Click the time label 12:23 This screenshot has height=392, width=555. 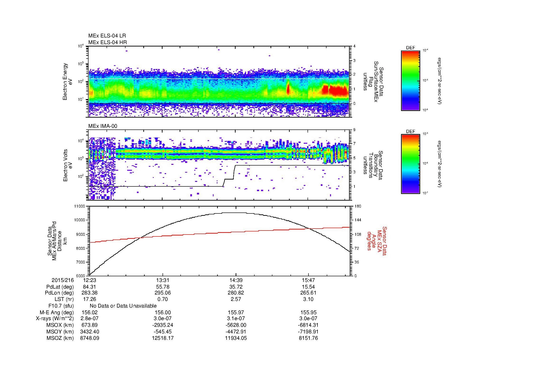[x=90, y=280]
